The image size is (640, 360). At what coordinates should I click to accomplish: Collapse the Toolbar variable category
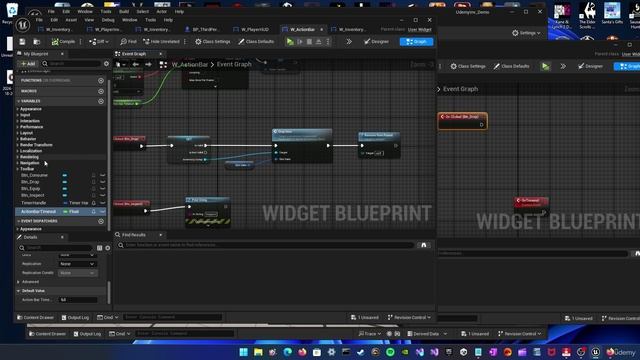click(x=18, y=169)
